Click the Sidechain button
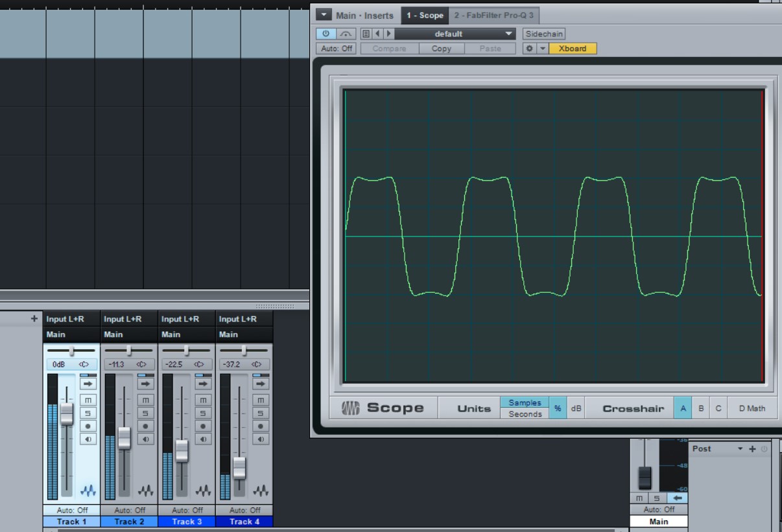 click(x=544, y=34)
